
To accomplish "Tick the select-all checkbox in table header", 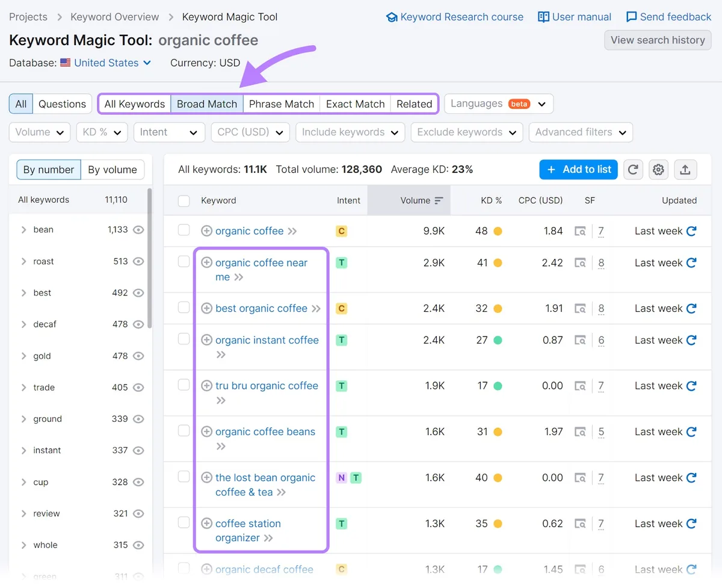I will pyautogui.click(x=184, y=200).
